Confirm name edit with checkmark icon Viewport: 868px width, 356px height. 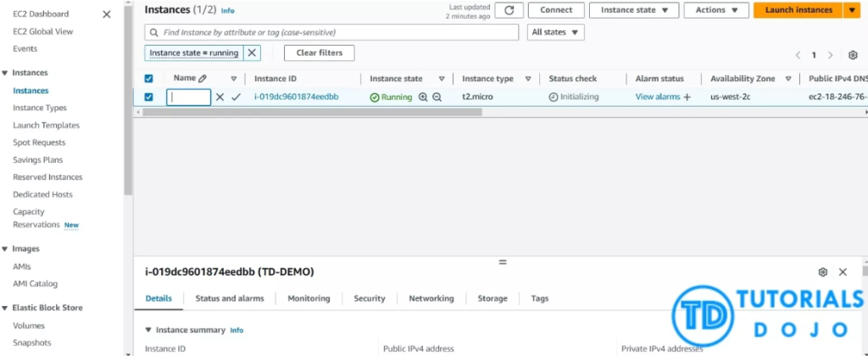pyautogui.click(x=236, y=97)
